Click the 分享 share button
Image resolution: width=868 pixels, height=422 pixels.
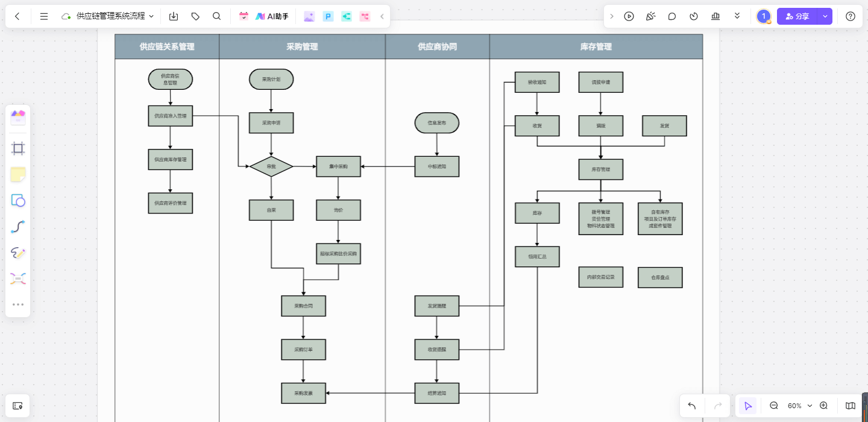pyautogui.click(x=797, y=16)
